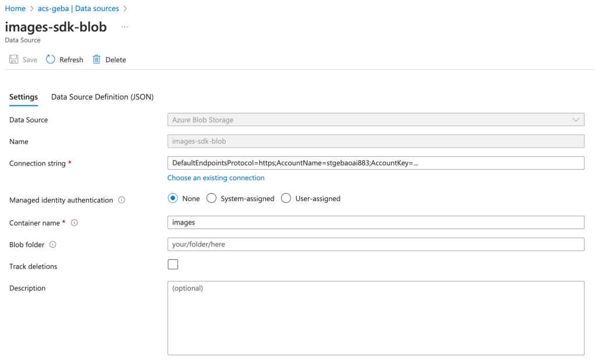This screenshot has height=364, width=595.
Task: Open the ellipsis menu beside images-sdk-blob title
Action: 125,27
